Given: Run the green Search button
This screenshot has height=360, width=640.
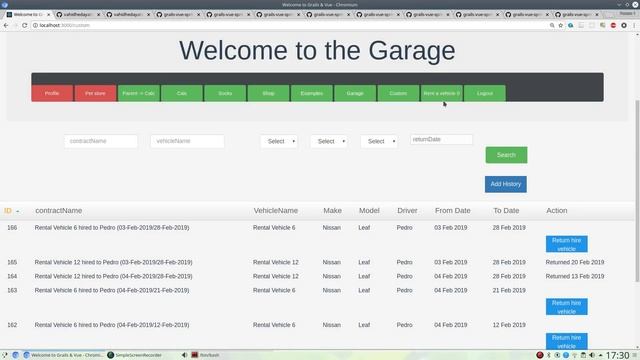Looking at the screenshot, I should click(506, 155).
